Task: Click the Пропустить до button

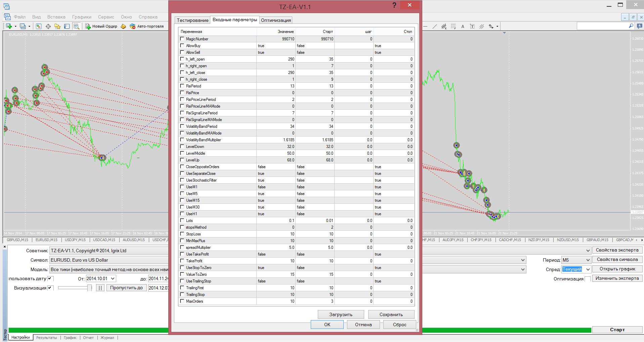Action: click(x=126, y=288)
